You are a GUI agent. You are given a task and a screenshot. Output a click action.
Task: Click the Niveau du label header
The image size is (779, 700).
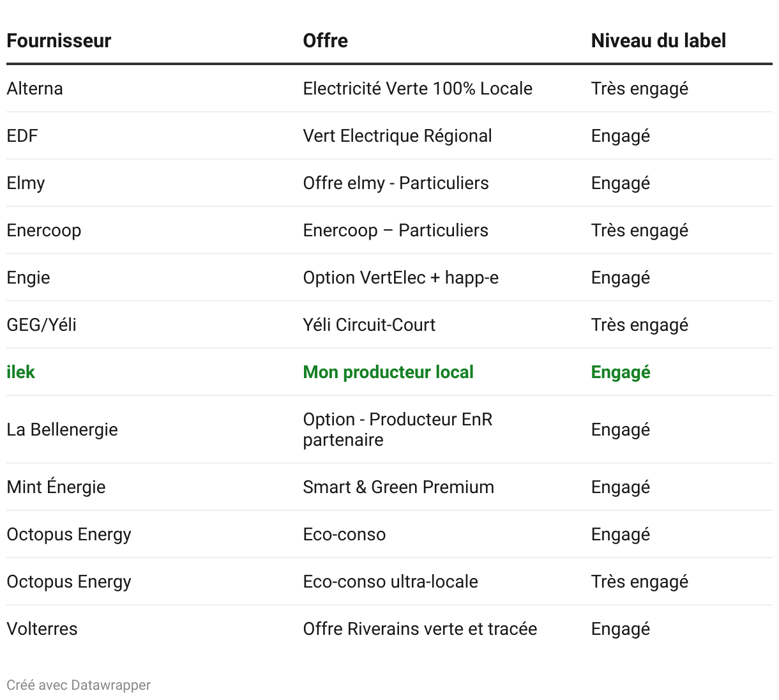(x=658, y=41)
